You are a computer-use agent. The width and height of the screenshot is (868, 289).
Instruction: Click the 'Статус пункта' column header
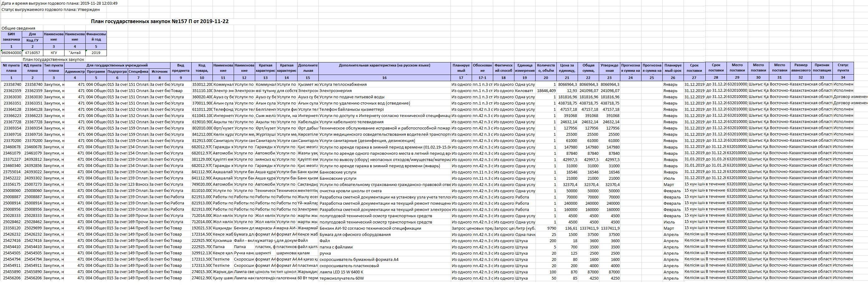(x=843, y=68)
